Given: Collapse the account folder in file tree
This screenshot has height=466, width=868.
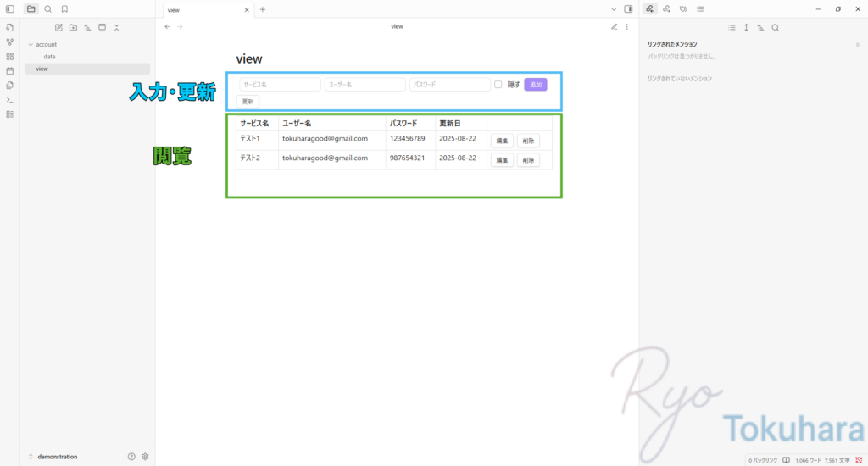Looking at the screenshot, I should tap(31, 44).
